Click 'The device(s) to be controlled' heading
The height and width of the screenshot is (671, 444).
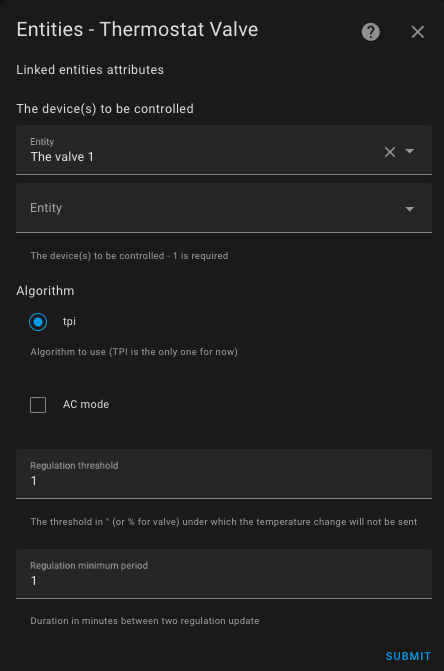coord(105,109)
